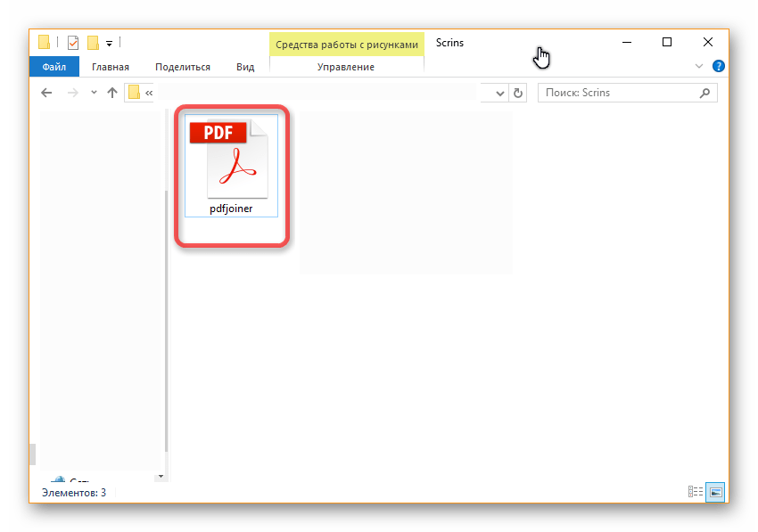758x532 pixels.
Task: Open the Customize Quick Access Toolbar dropdown
Action: click(x=109, y=42)
